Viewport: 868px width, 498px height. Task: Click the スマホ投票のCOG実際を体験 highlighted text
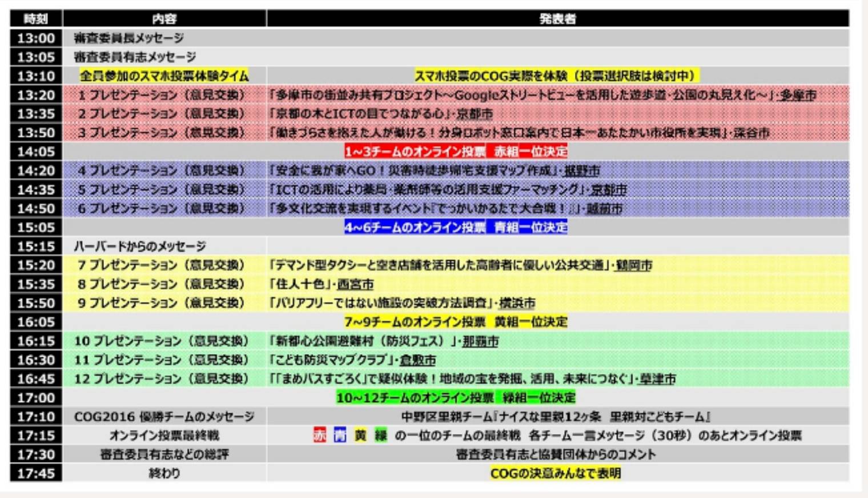557,76
